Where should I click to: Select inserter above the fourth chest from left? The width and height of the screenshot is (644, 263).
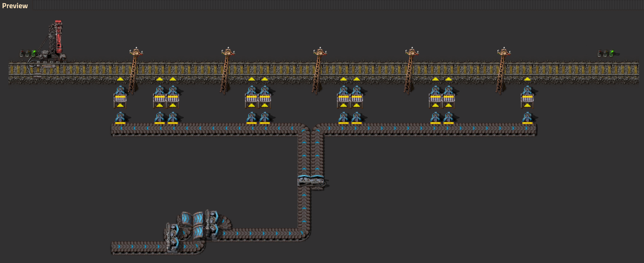(x=251, y=89)
